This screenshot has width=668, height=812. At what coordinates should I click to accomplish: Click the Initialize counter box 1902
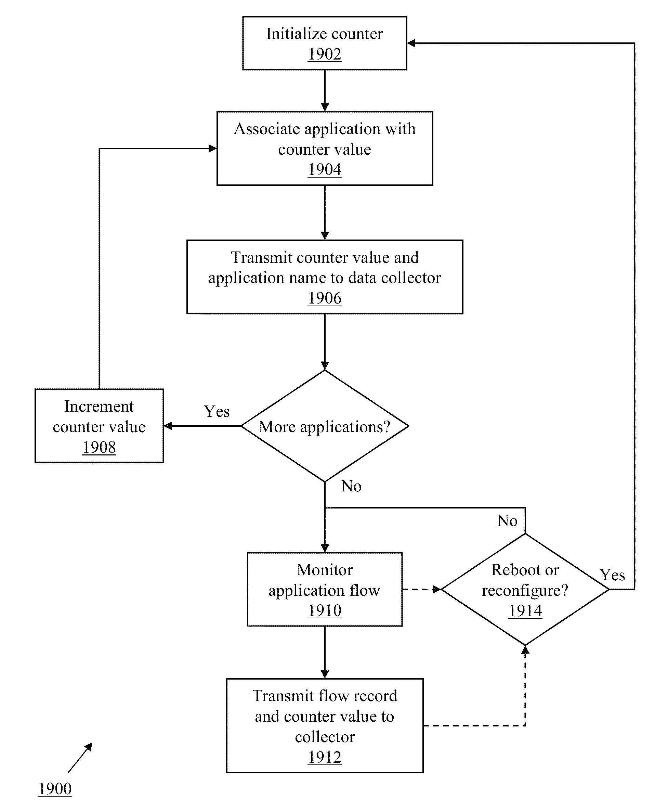tap(333, 37)
